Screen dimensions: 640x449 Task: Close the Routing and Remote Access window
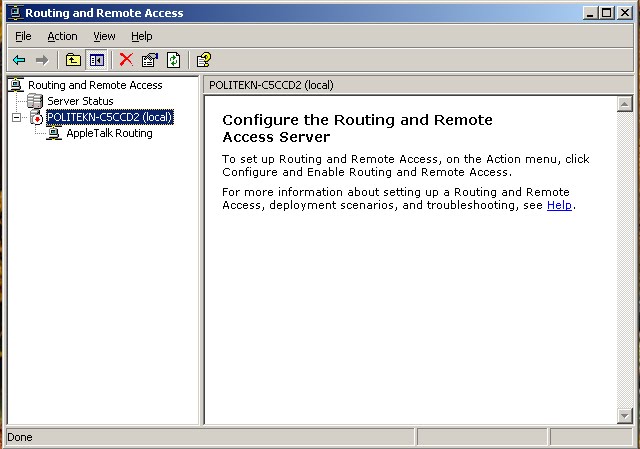[624, 13]
